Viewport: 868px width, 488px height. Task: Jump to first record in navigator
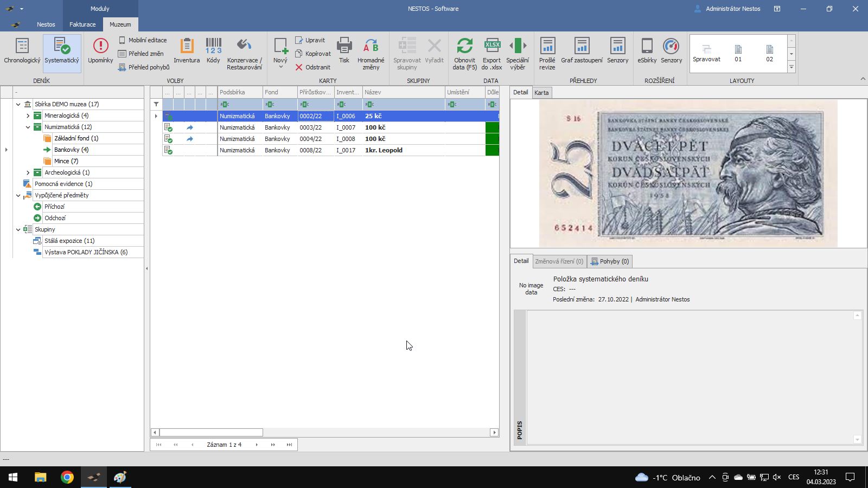(x=158, y=445)
